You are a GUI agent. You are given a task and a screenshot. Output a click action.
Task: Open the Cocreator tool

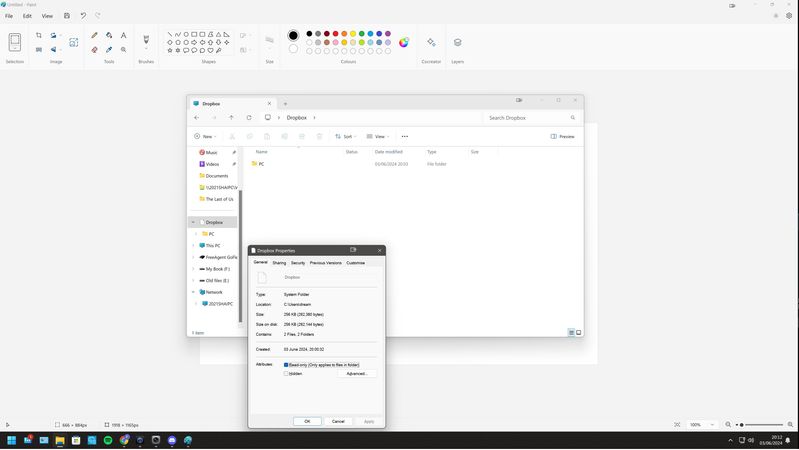tap(431, 42)
